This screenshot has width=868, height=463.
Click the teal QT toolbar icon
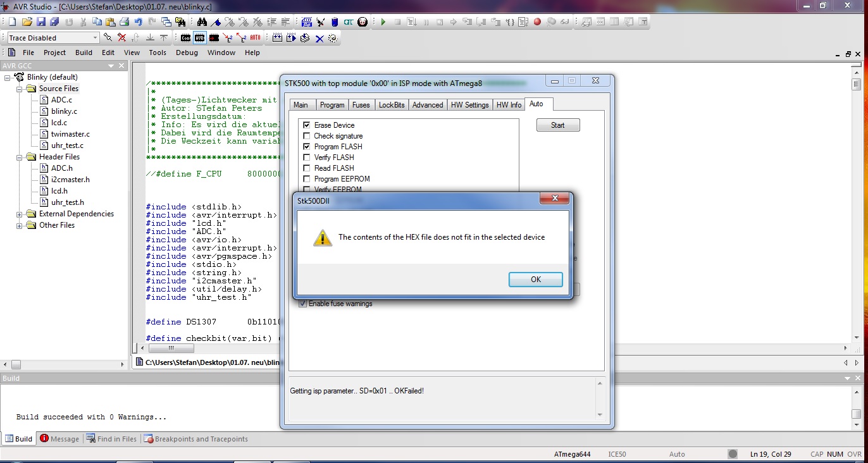[349, 22]
